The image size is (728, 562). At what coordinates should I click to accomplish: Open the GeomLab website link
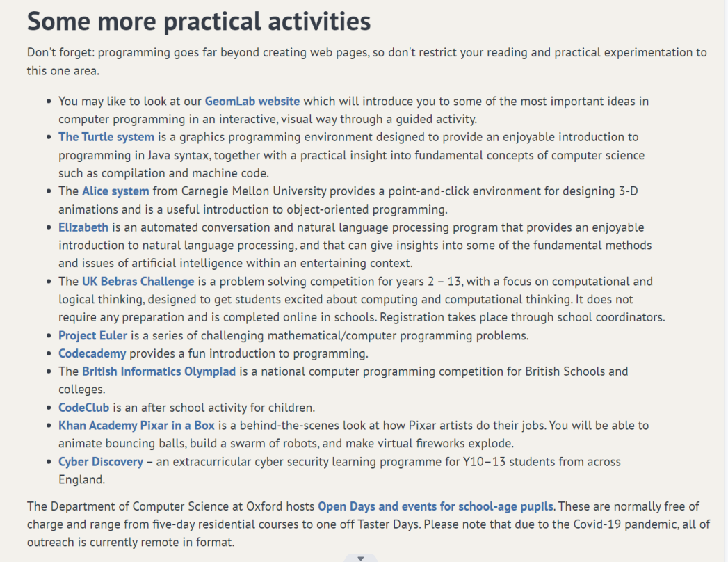252,101
